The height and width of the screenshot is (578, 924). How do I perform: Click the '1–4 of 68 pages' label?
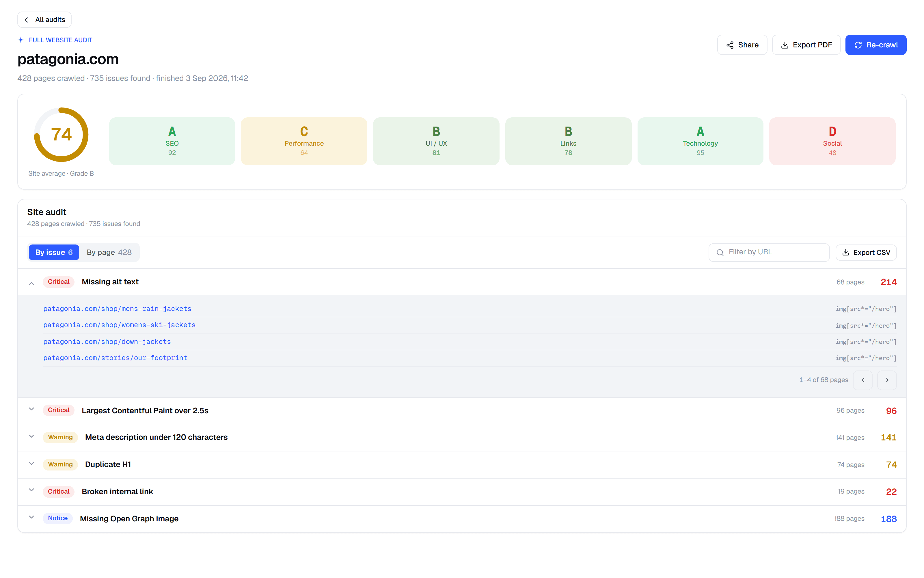(x=824, y=380)
